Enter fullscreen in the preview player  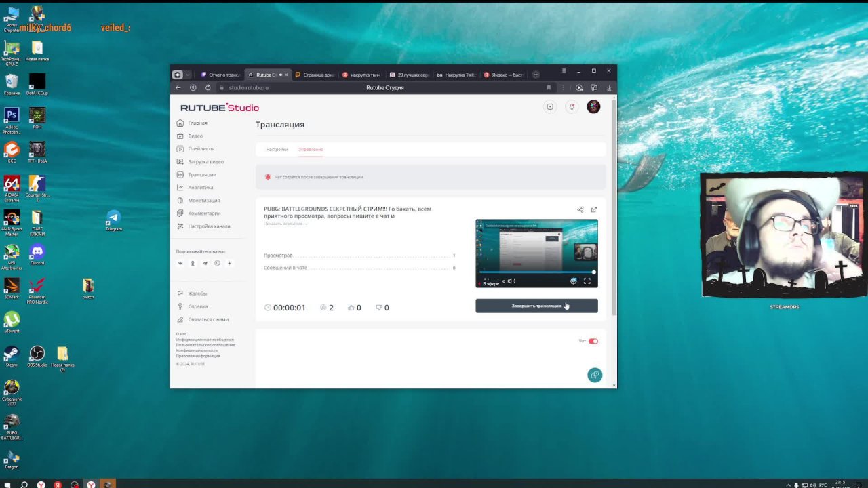tap(587, 281)
